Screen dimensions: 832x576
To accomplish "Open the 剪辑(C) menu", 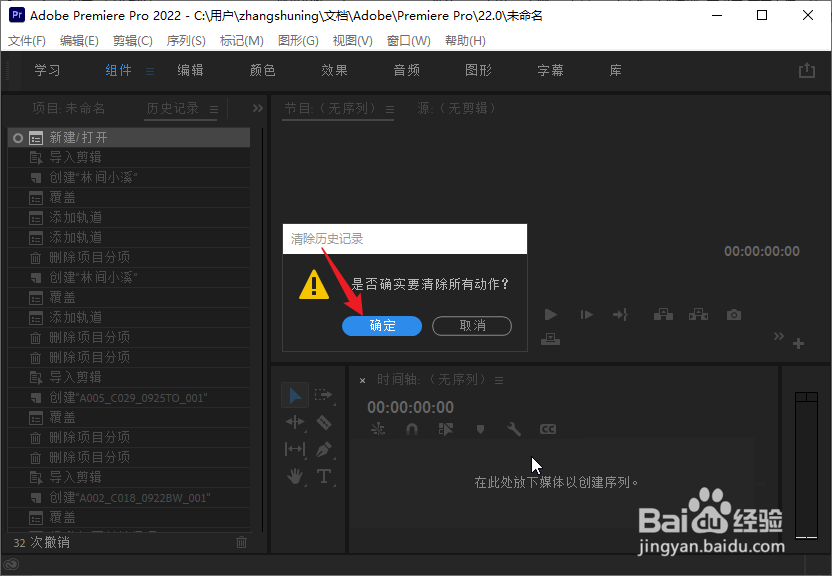I will point(133,41).
